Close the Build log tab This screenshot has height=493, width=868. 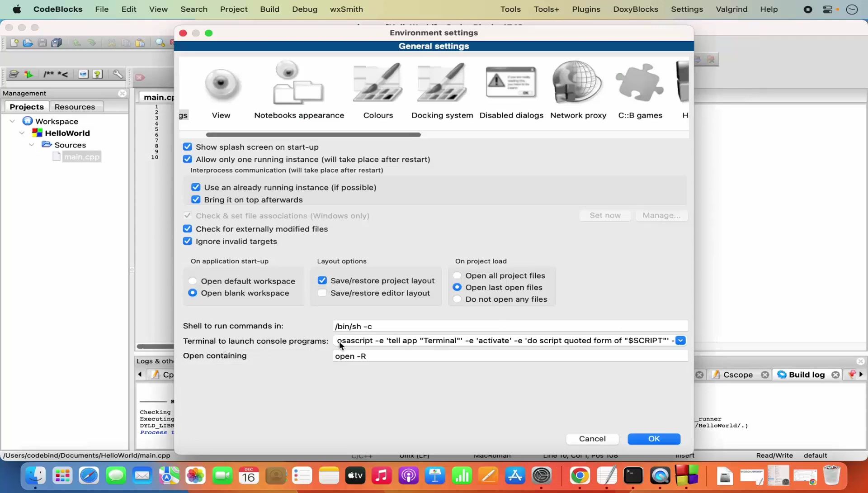pos(835,374)
